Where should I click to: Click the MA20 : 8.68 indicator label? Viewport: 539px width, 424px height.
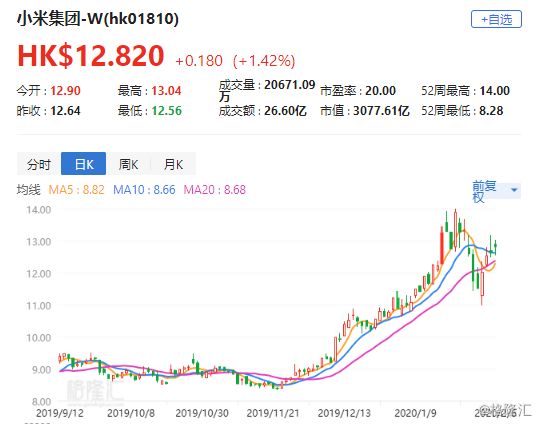[x=215, y=190]
